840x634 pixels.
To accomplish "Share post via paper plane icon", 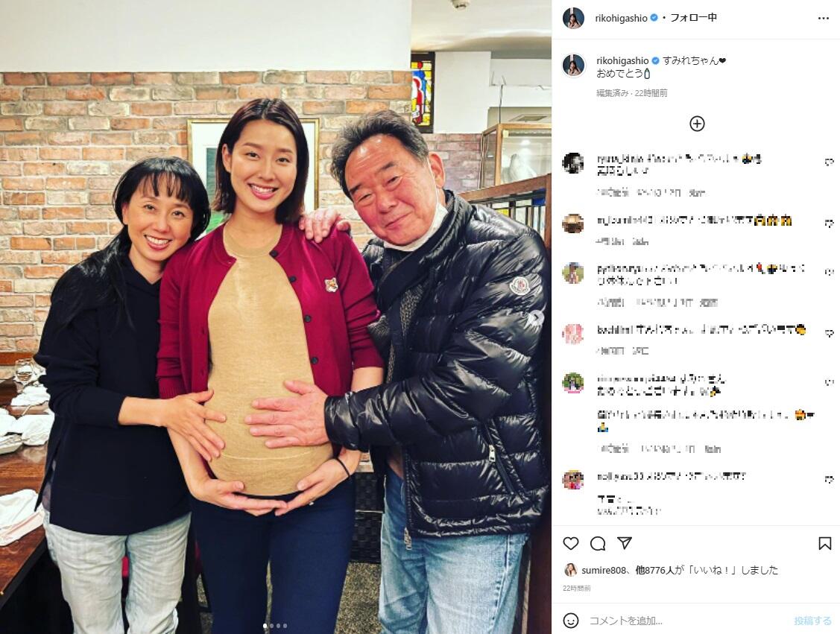I will click(x=625, y=543).
